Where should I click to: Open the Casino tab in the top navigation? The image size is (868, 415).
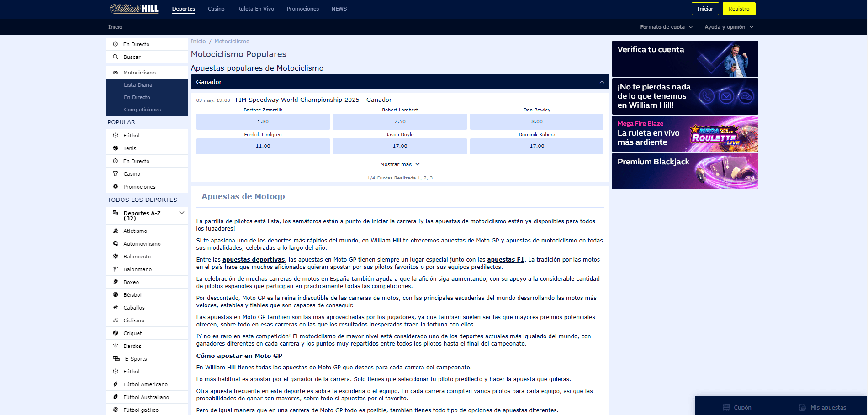tap(216, 9)
